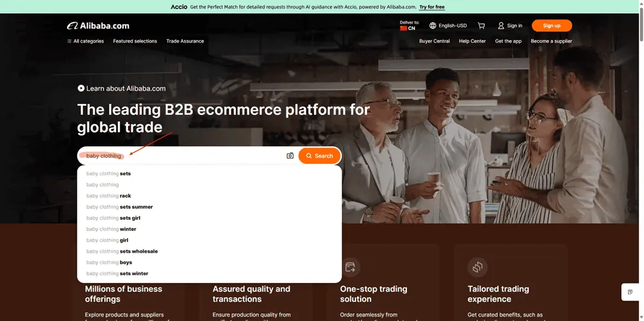Click the Tailored trading experience icon
The height and width of the screenshot is (321, 644).
(477, 267)
